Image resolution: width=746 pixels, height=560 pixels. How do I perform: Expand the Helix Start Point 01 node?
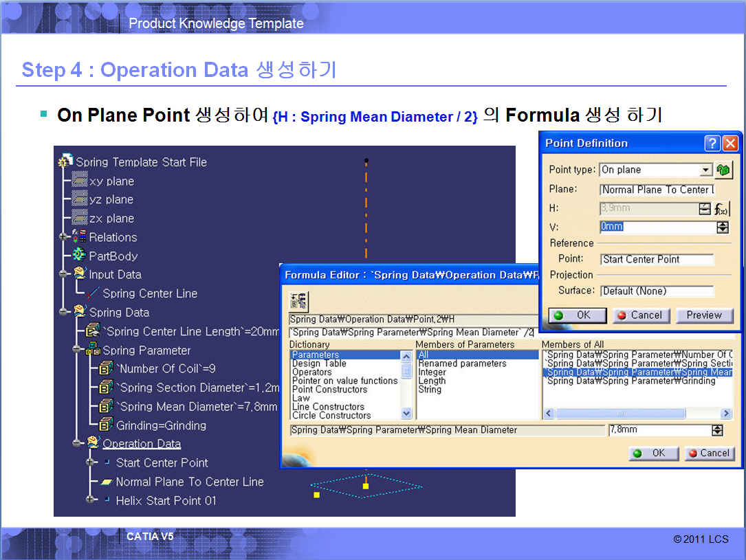pos(91,500)
